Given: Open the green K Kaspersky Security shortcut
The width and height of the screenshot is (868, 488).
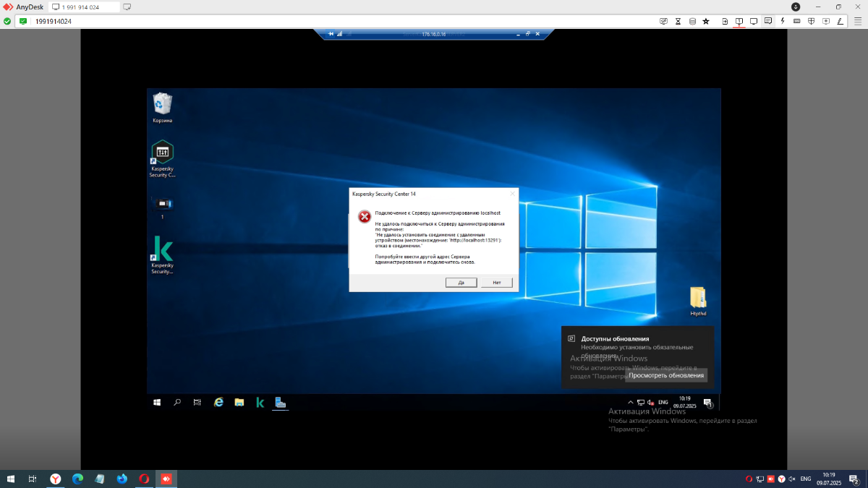Looking at the screenshot, I should 162,254.
